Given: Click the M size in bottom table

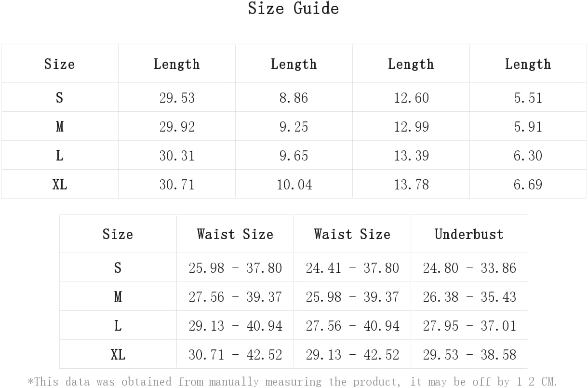Looking at the screenshot, I should (118, 297).
